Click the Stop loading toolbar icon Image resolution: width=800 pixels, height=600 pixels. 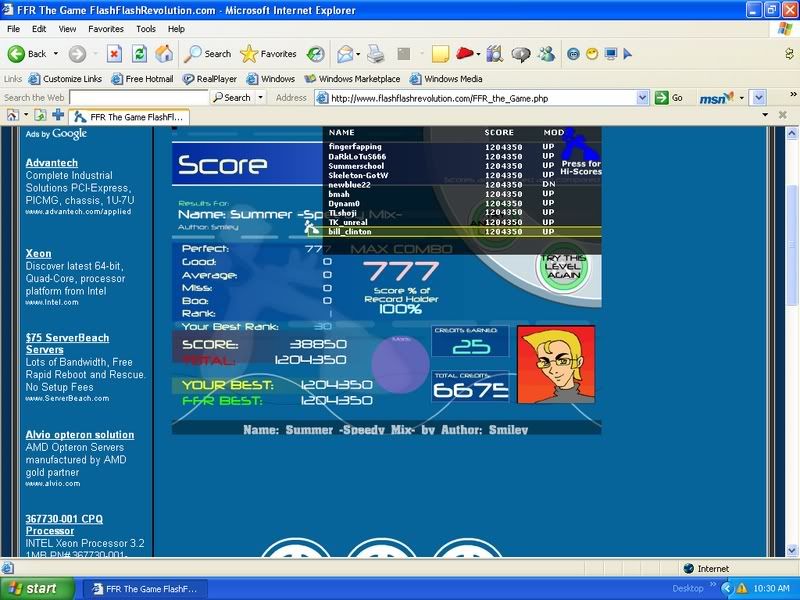tap(114, 54)
